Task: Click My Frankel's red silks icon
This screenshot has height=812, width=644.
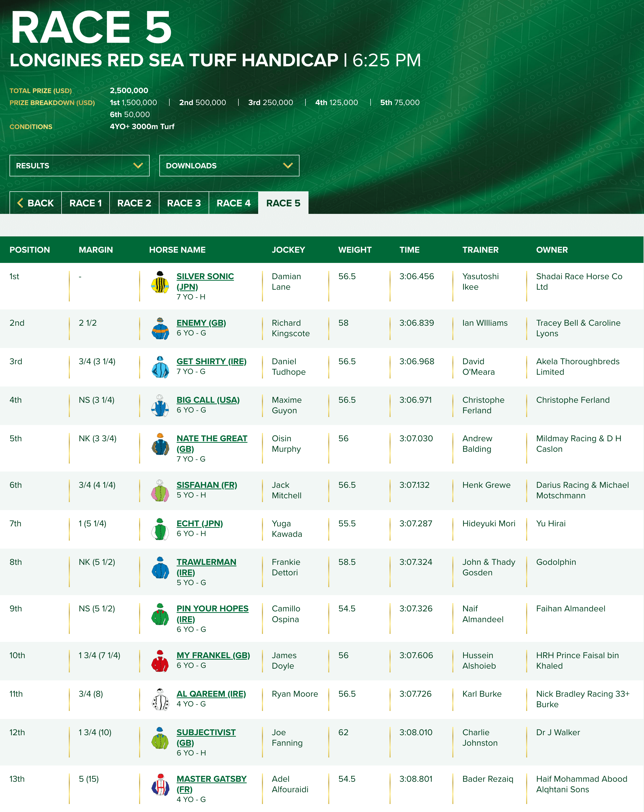Action: (160, 661)
